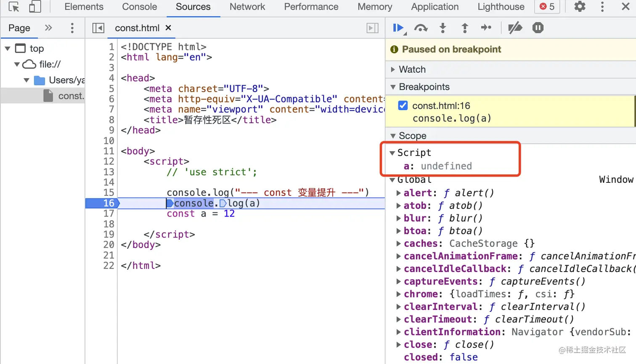Click the Step button arrow
The height and width of the screenshot is (364, 636).
[486, 28]
